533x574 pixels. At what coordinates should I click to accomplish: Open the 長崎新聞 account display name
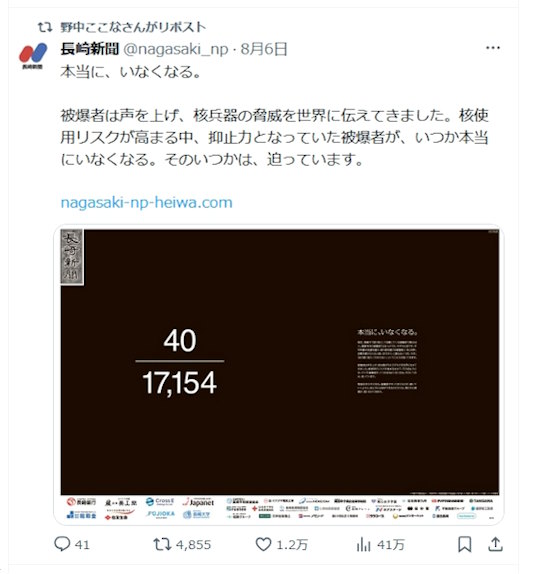pyautogui.click(x=90, y=49)
